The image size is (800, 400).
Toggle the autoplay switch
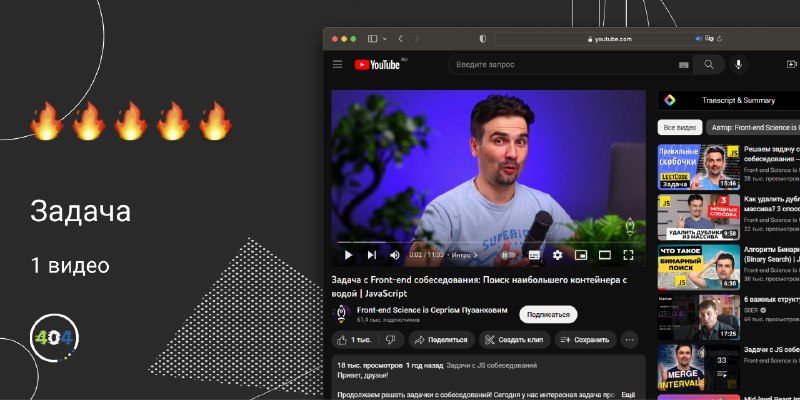click(x=508, y=255)
